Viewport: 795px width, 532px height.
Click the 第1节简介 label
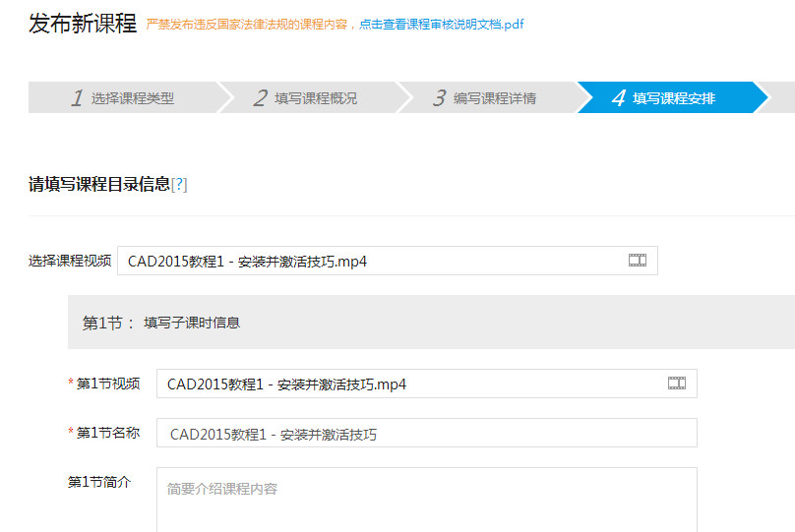point(99,482)
